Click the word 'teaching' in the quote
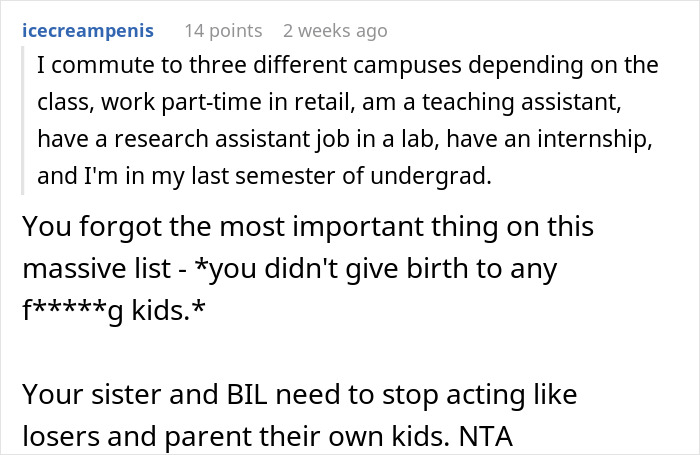This screenshot has height=455, width=700. (468, 103)
